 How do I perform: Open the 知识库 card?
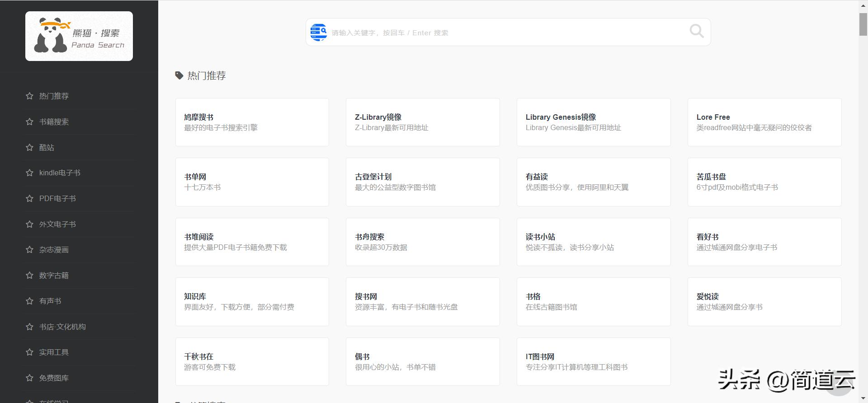pos(252,302)
